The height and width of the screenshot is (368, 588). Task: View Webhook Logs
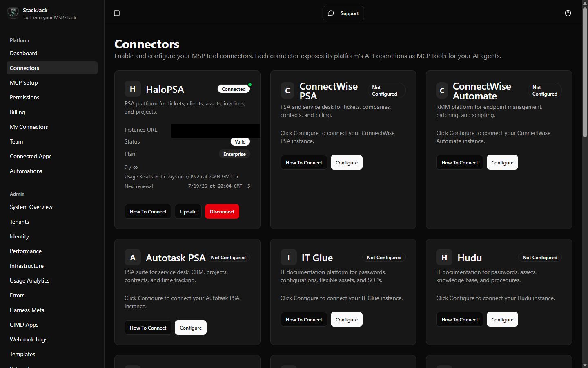(52, 339)
